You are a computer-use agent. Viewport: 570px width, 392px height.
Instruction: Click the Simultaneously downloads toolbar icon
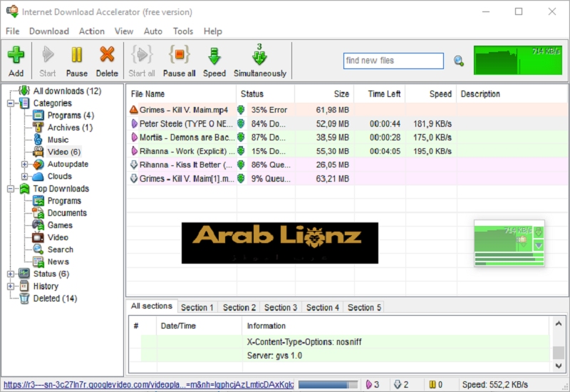tap(260, 61)
